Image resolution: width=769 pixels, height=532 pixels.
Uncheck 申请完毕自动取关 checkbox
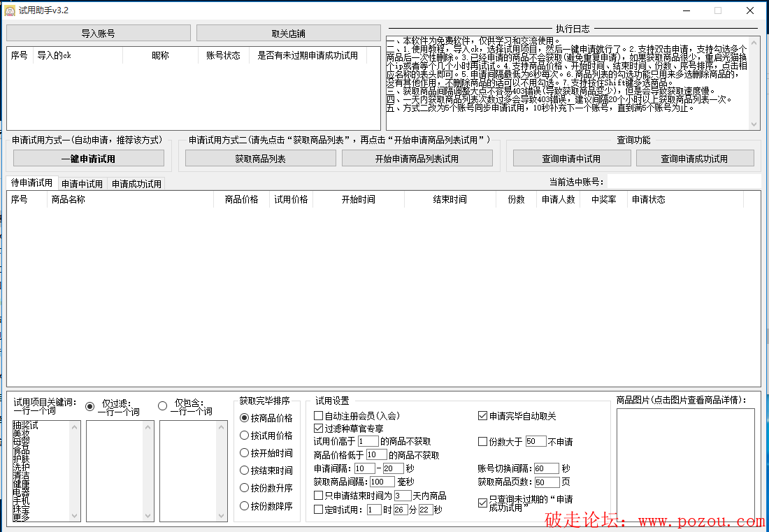482,416
